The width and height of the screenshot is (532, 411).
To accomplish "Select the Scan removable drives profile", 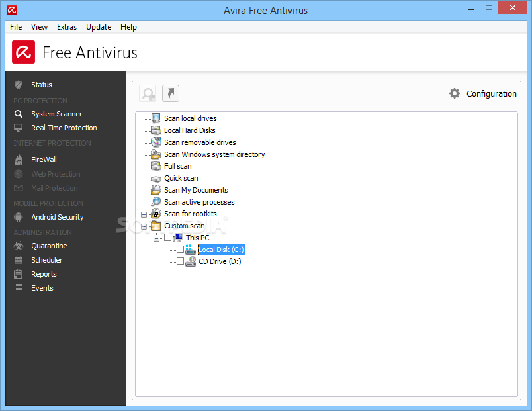I will [200, 142].
